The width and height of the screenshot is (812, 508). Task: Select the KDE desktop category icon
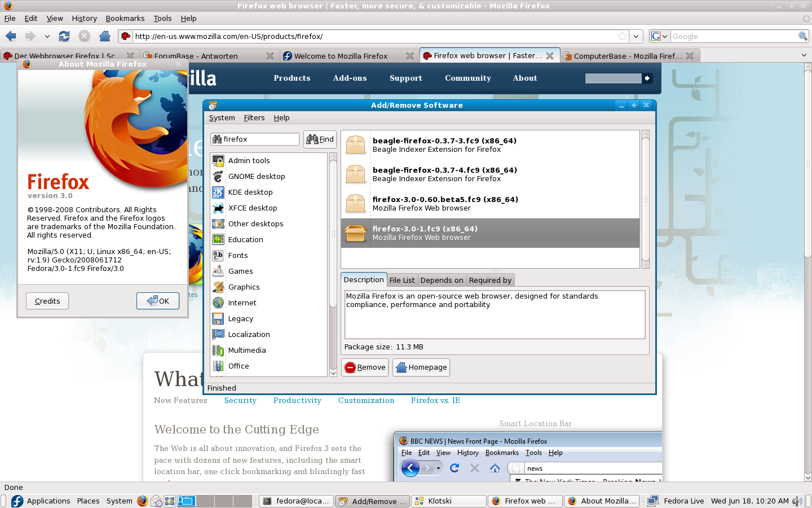(218, 192)
